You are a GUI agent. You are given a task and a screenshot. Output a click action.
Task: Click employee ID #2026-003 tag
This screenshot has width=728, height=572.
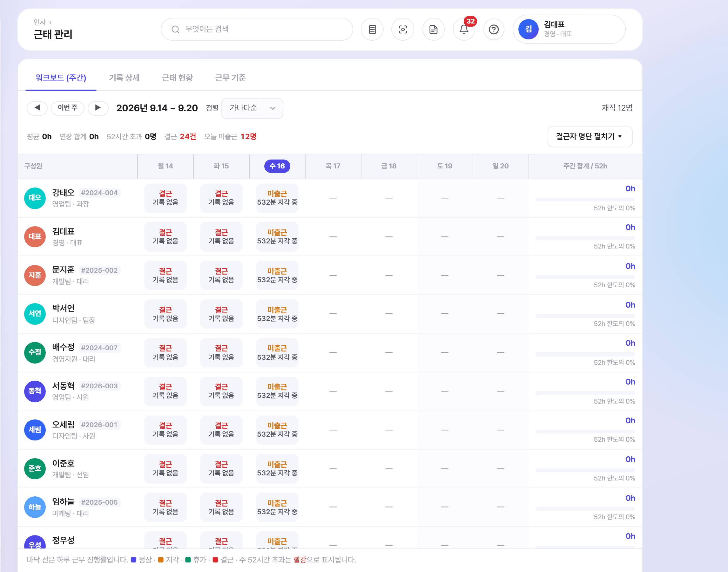[99, 386]
